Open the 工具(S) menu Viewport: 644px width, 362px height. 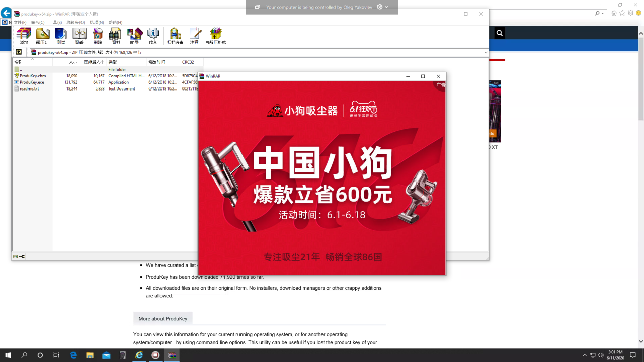[x=55, y=22]
